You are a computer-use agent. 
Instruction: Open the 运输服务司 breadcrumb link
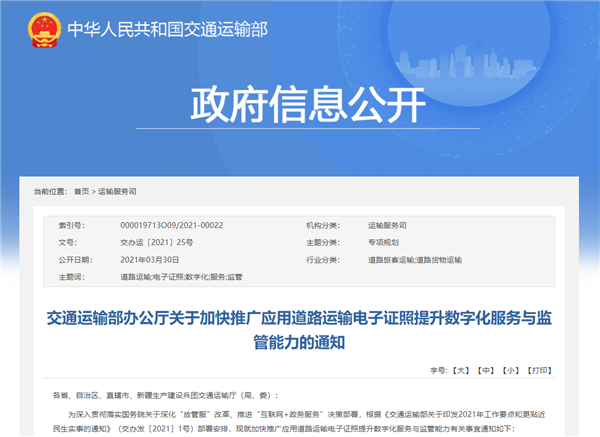[x=117, y=191]
